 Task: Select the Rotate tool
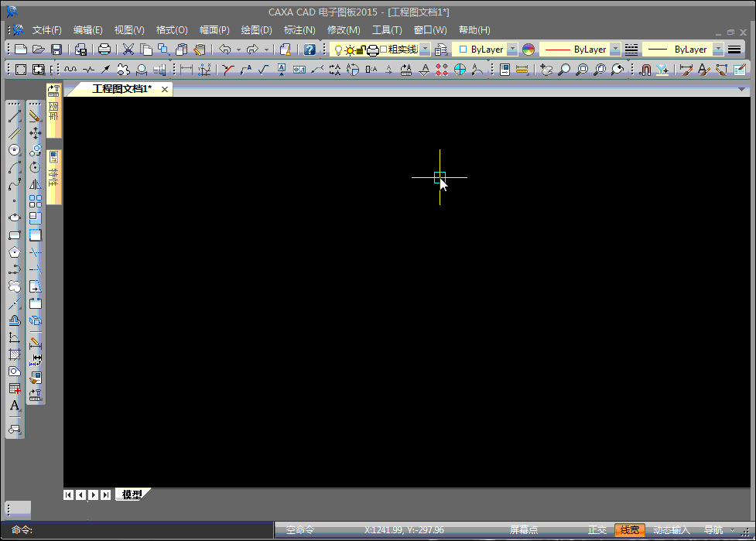(x=35, y=167)
